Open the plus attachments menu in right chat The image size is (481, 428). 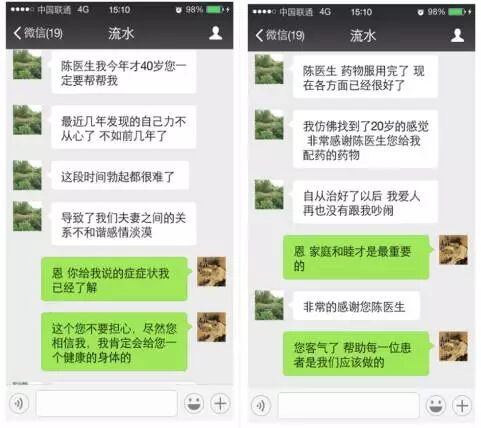click(x=462, y=406)
